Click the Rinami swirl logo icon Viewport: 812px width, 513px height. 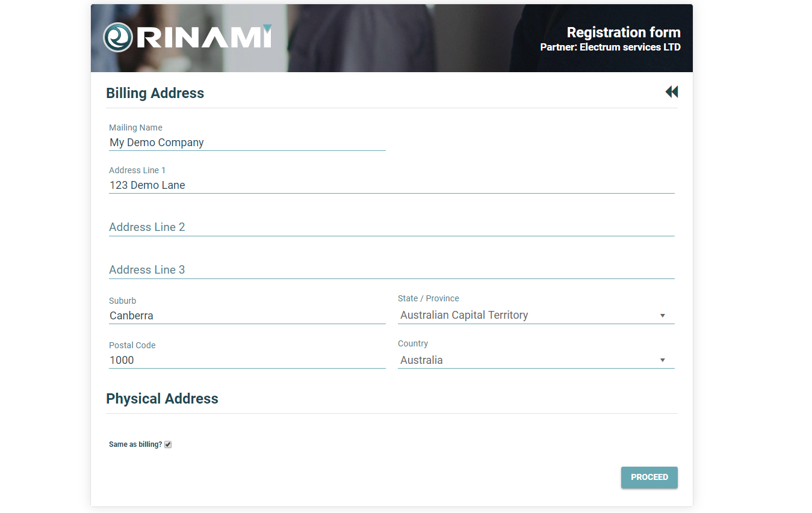point(117,37)
